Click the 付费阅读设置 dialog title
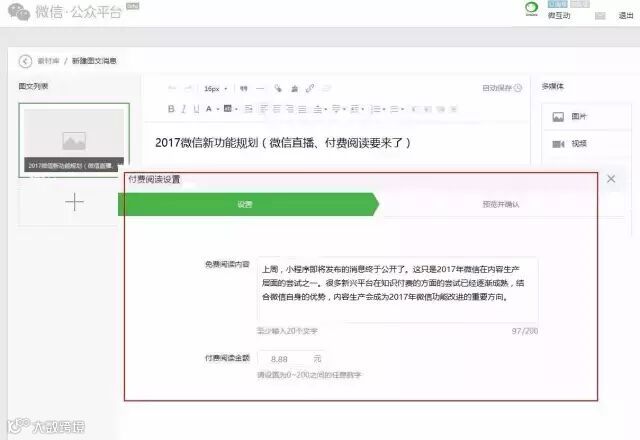The width and height of the screenshot is (640, 440). (x=154, y=179)
